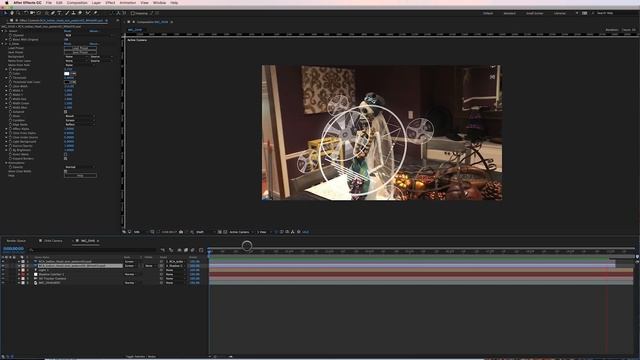Toggle the Show Glow Width checkbox
The width and height of the screenshot is (640, 360).
pos(65,171)
